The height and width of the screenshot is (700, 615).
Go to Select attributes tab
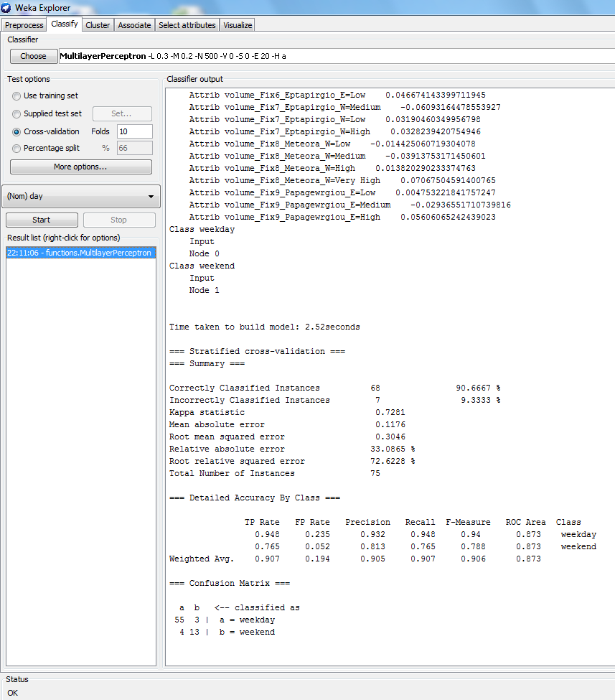pos(187,25)
